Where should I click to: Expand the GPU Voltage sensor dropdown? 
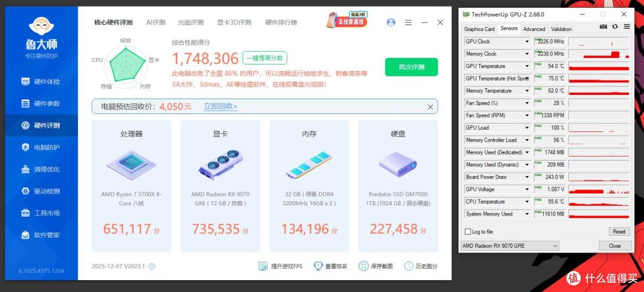tap(527, 190)
